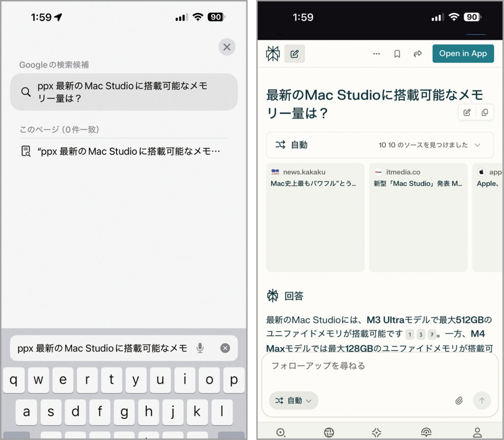
Task: Open the three-dot more options menu
Action: tap(377, 54)
